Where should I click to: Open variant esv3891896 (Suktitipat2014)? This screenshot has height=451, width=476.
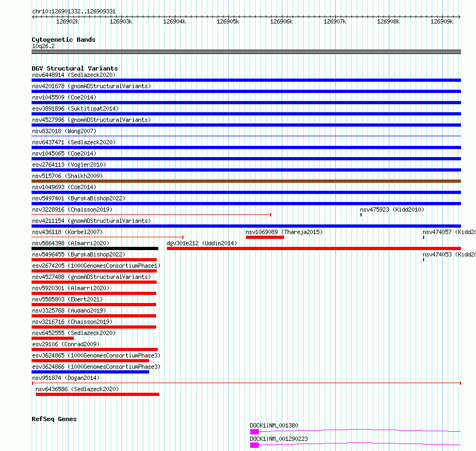tap(75, 108)
